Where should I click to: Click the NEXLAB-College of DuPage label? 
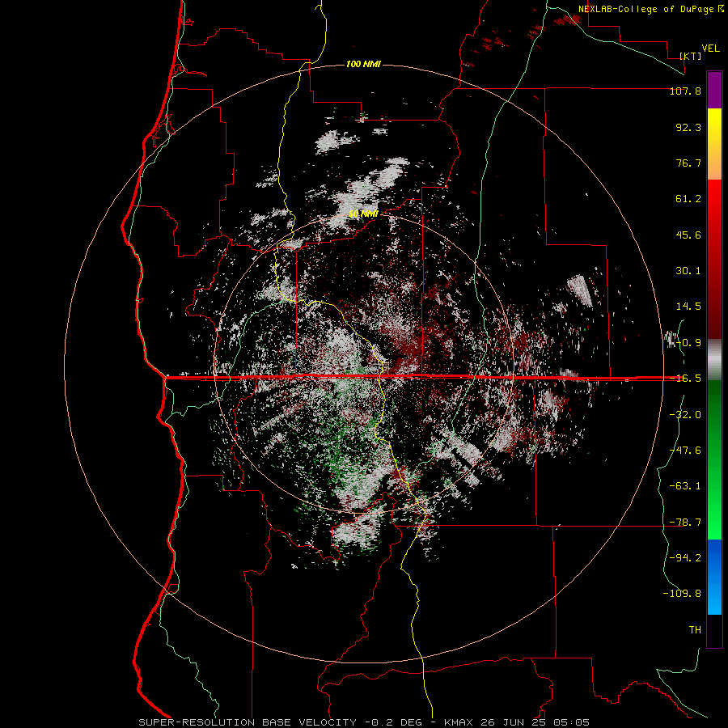[x=645, y=9]
